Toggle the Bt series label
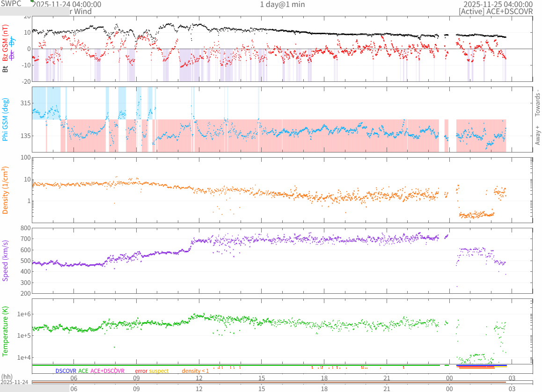 (x=6, y=69)
